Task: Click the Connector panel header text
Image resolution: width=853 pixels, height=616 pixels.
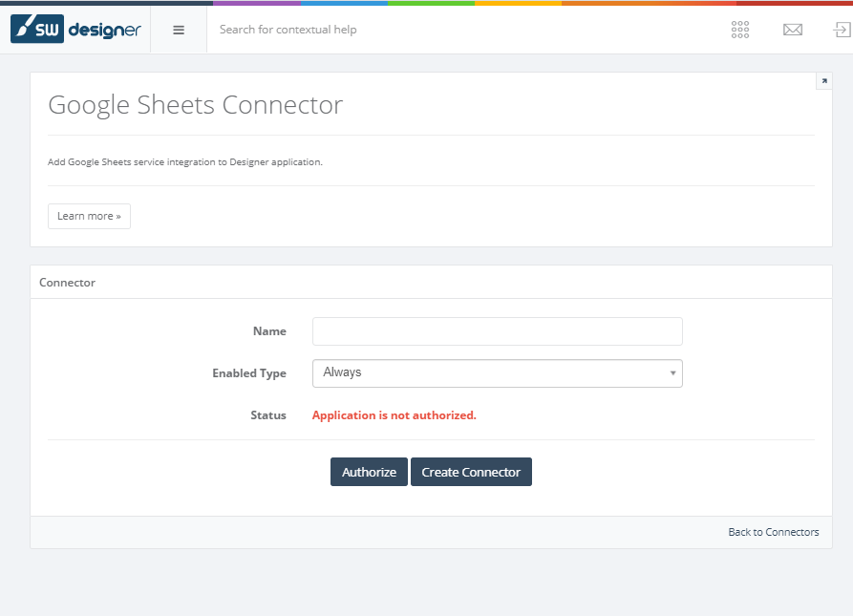Action: click(x=68, y=283)
